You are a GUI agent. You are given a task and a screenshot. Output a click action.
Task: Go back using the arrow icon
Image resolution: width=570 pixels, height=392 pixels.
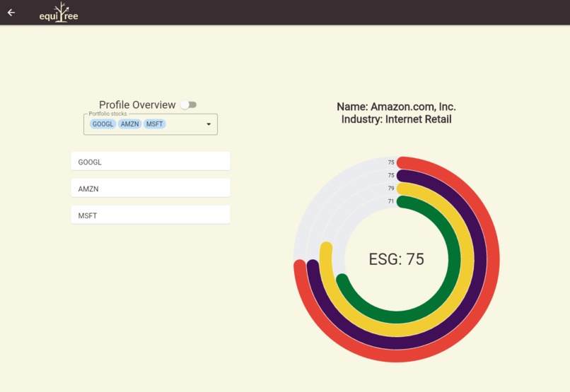pos(11,13)
